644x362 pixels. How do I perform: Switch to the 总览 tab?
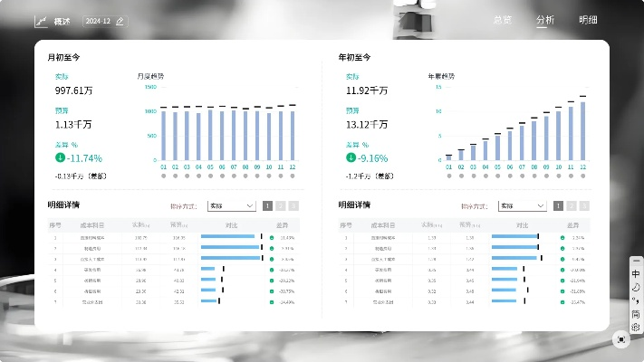(503, 20)
